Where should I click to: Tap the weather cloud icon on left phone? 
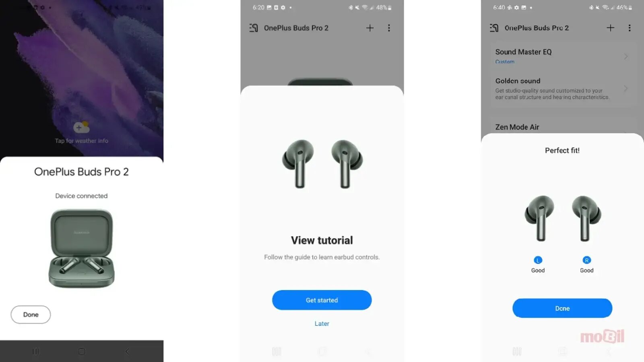(x=81, y=127)
